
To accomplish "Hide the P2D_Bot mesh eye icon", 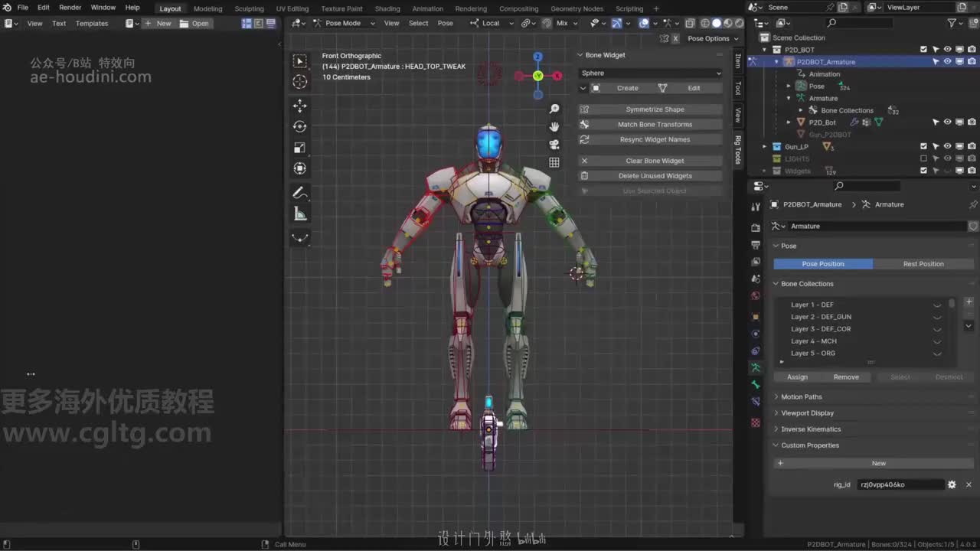I will 947,122.
